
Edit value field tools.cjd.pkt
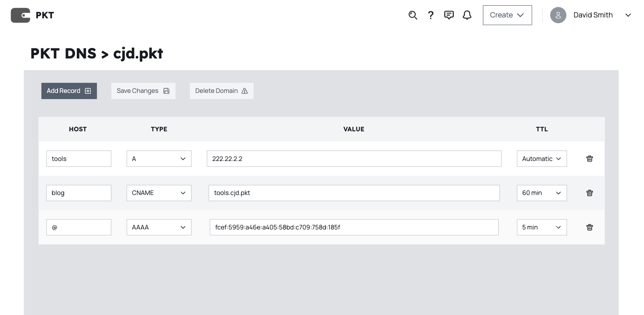click(354, 193)
